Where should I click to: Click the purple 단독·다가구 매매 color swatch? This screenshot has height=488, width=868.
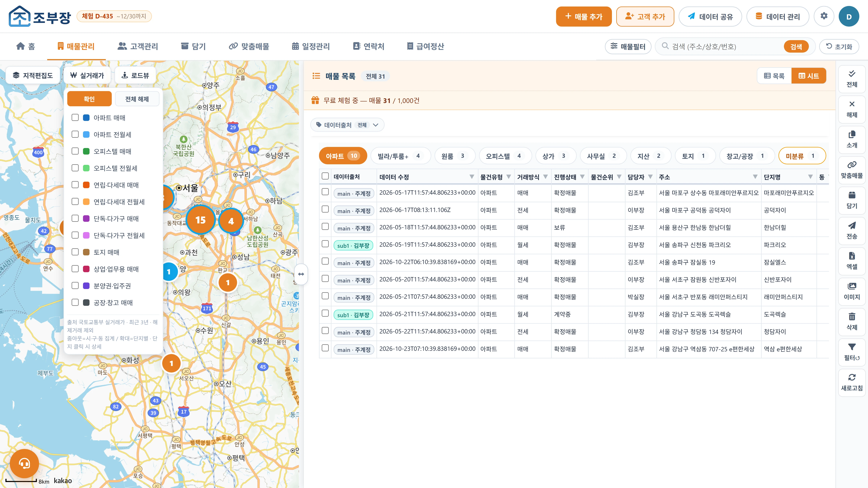pos(86,218)
